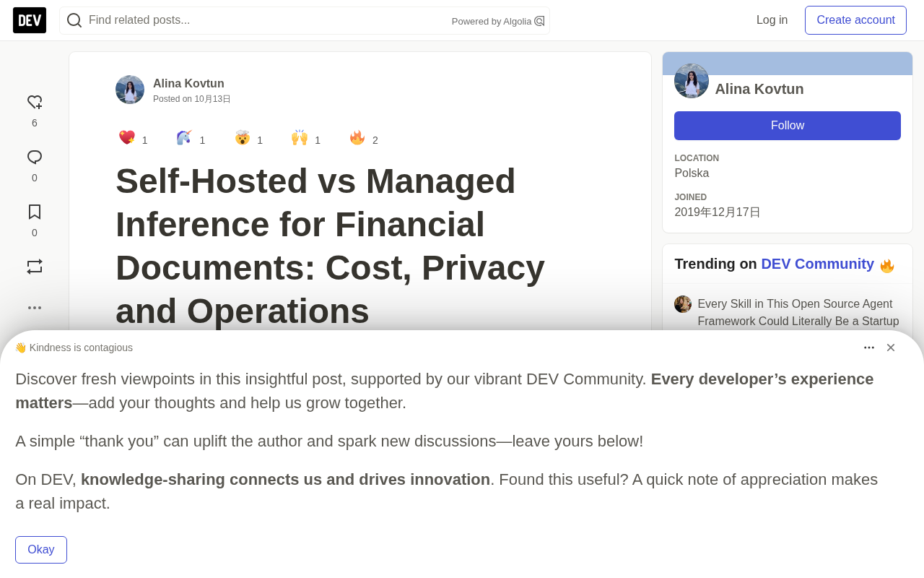
Task: Click the boost repost arrows icon
Action: (35, 267)
